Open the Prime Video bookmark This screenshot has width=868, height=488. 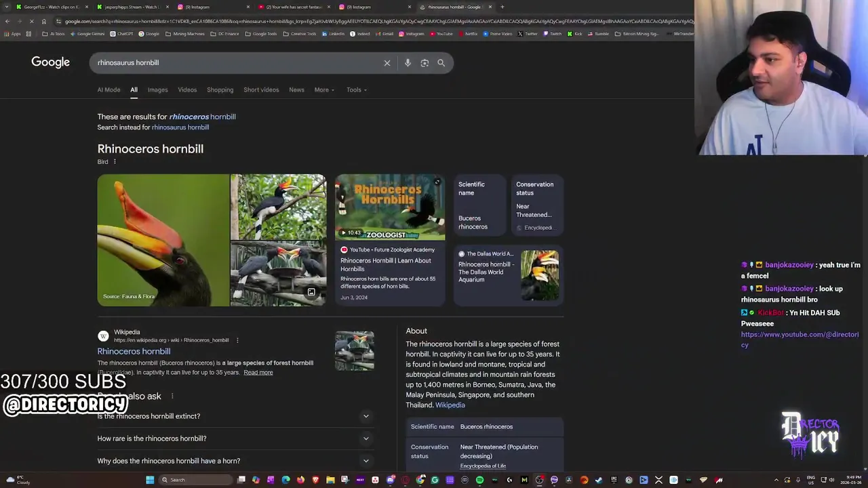498,34
